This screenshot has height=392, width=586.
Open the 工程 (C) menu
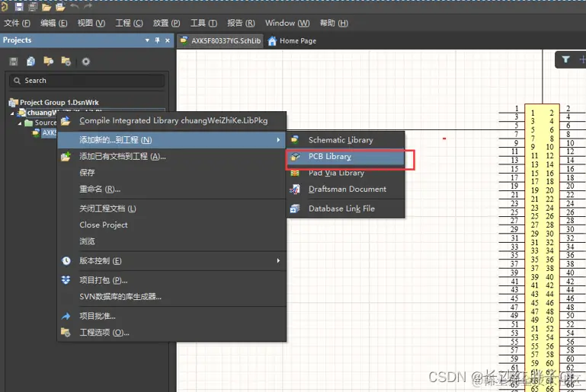(x=129, y=23)
